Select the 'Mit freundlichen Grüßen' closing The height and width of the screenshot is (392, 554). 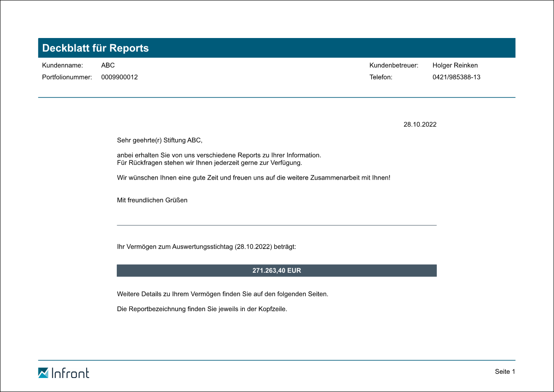[152, 200]
